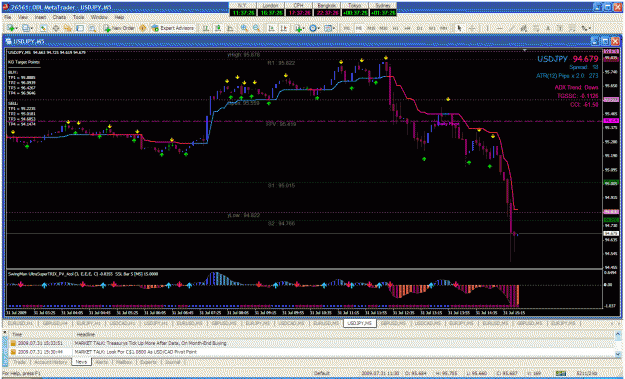Viewport: 625px width, 379px height.
Task: Select the M15 timeframe button
Action: click(371, 28)
